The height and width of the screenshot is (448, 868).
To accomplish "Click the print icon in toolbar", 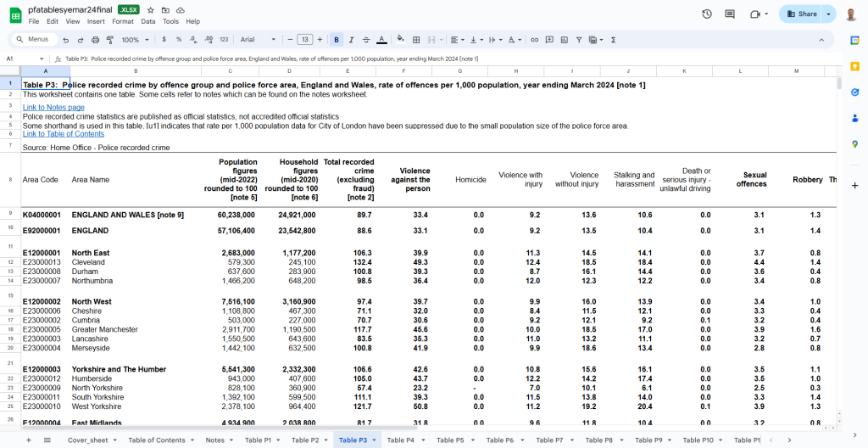I will coord(95,40).
